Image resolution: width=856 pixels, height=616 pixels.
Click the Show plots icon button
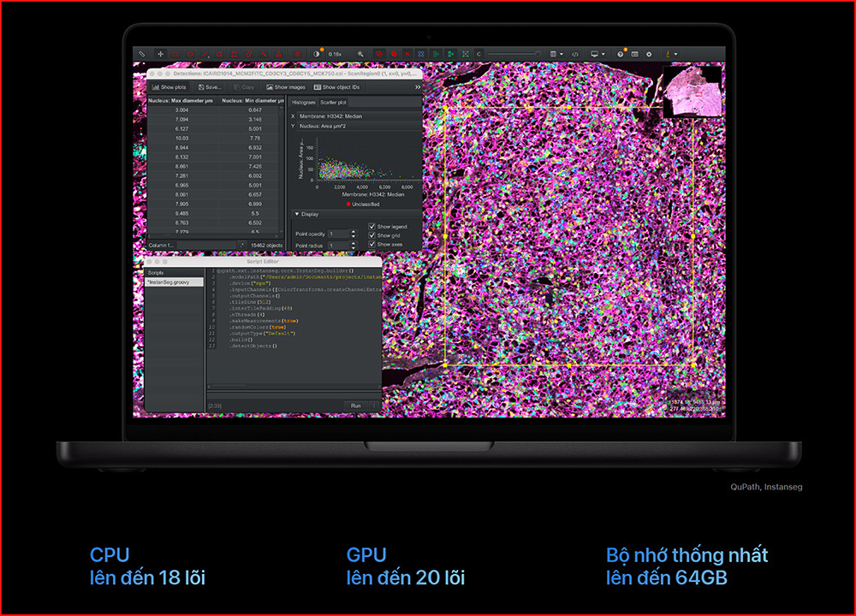point(169,87)
